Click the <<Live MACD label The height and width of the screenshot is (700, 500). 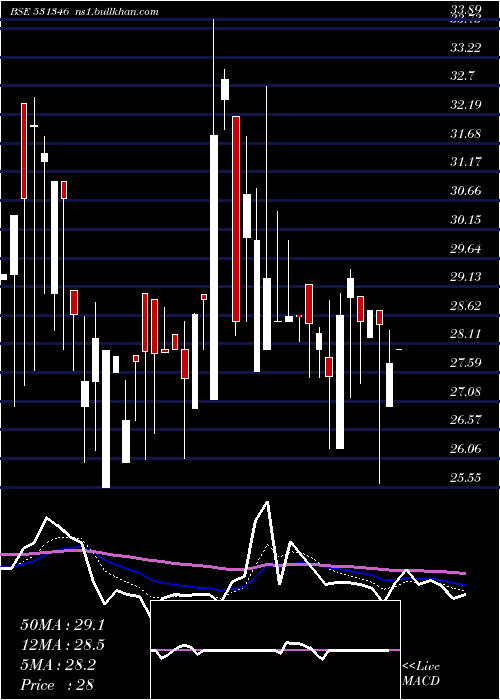421,674
